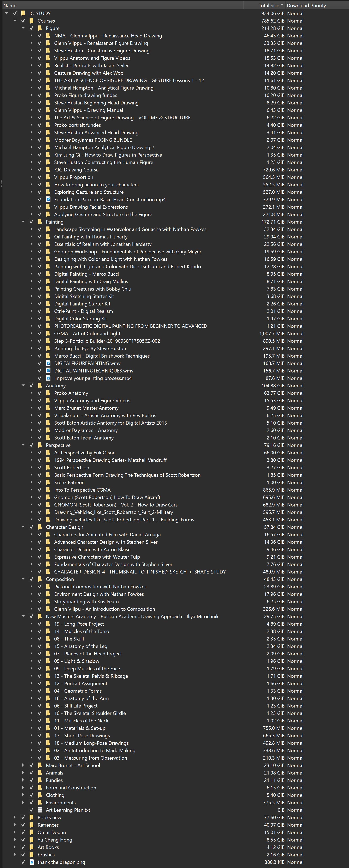Click the IC-STUDY root folder icon
349x868 pixels.
(x=23, y=13)
